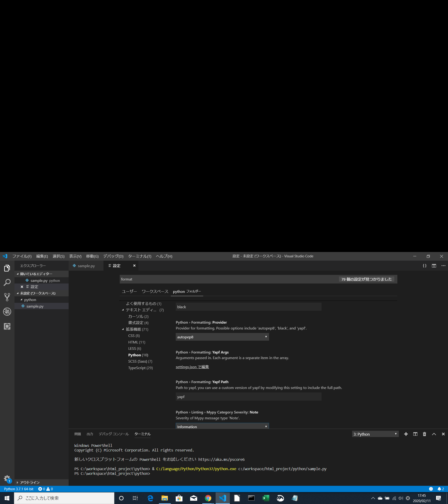
Task: Kill terminal with trash icon
Action: pos(425,434)
